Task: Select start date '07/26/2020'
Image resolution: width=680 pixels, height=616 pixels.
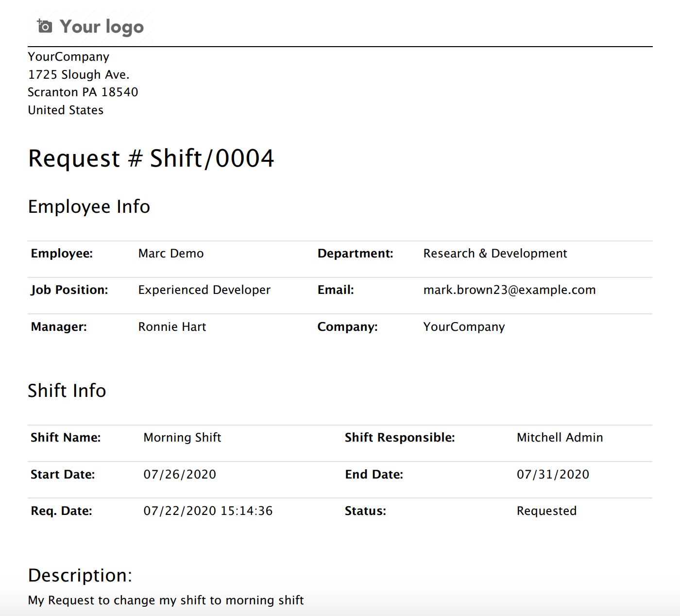Action: tap(180, 475)
